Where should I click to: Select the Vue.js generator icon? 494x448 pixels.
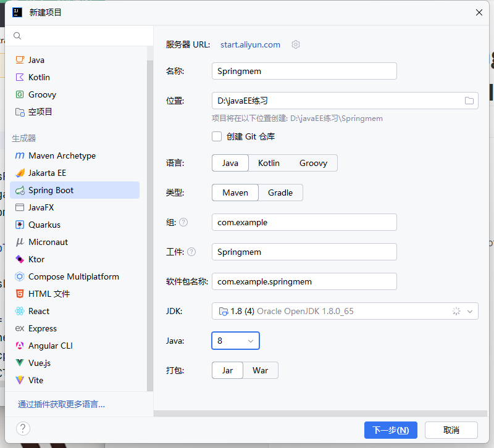click(20, 363)
